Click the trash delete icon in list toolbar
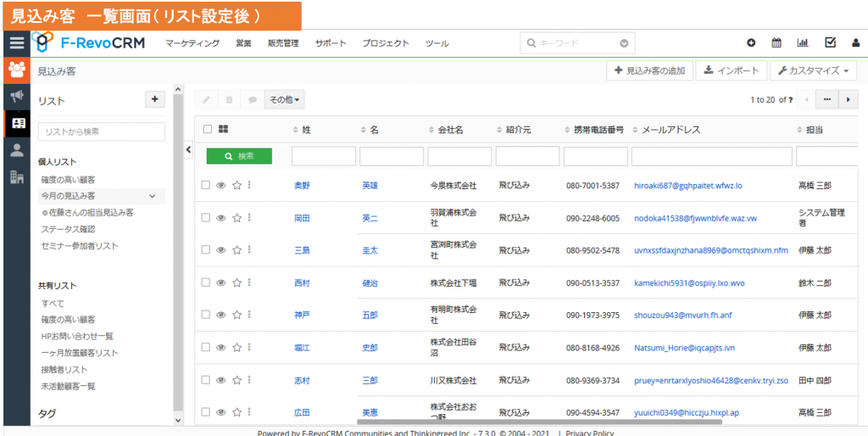The width and height of the screenshot is (868, 436). click(229, 100)
